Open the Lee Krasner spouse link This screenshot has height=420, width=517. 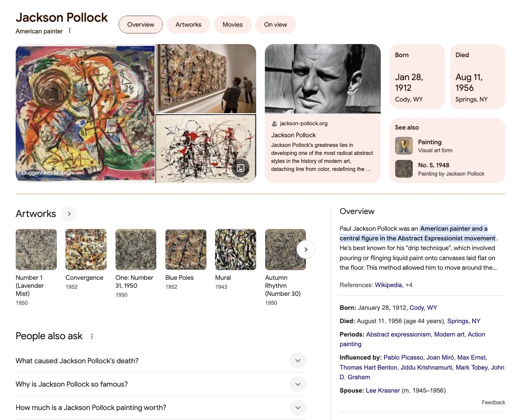click(383, 391)
